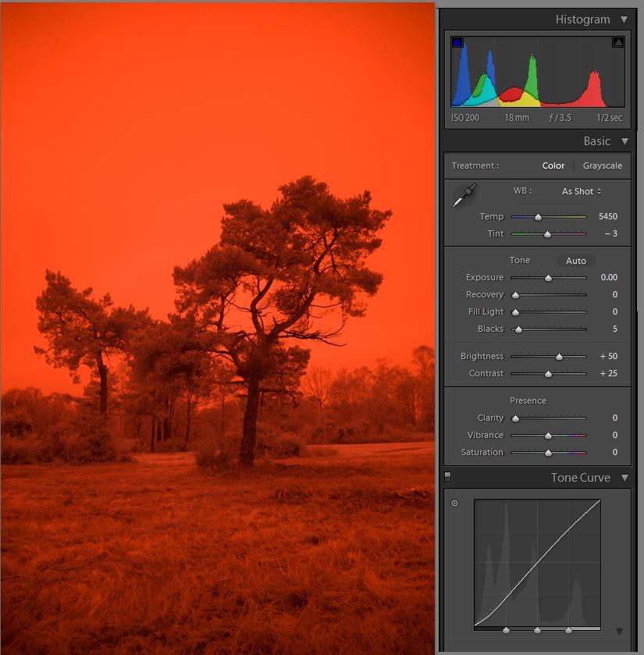Viewport: 644px width, 655px height.
Task: Toggle the shadow clipping indicator in histogram
Action: click(457, 42)
